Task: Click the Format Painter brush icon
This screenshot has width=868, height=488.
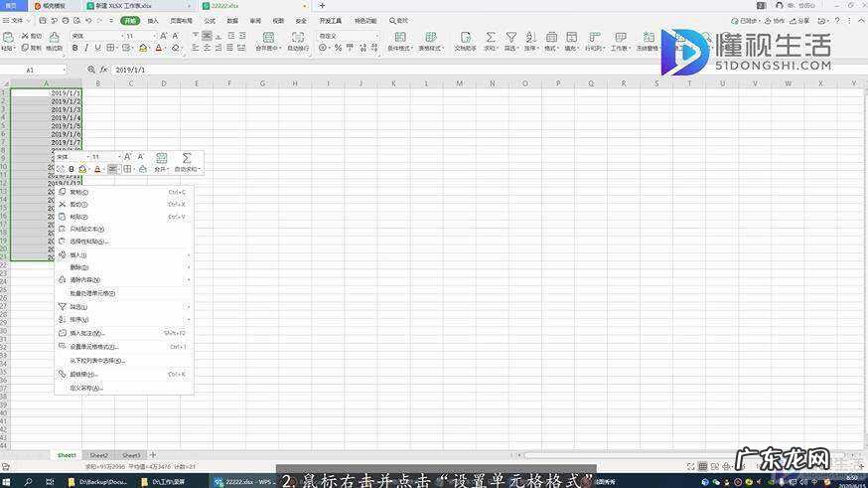Action: 55,38
